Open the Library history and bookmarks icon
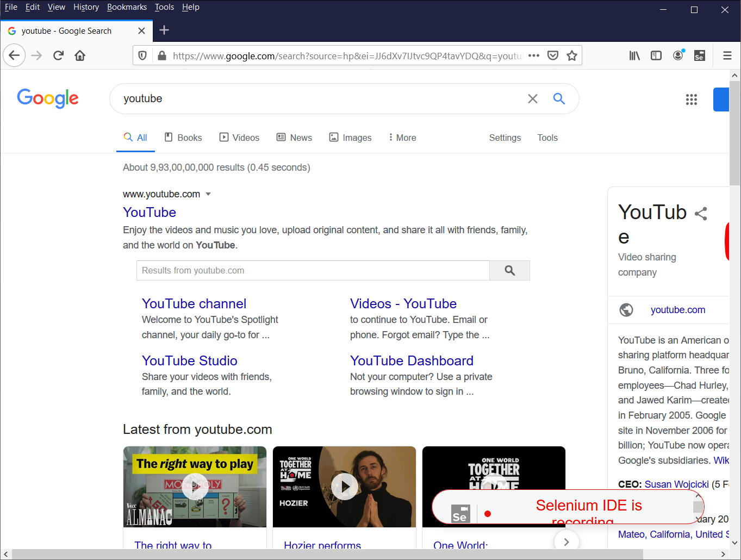Image resolution: width=741 pixels, height=560 pixels. coord(634,55)
